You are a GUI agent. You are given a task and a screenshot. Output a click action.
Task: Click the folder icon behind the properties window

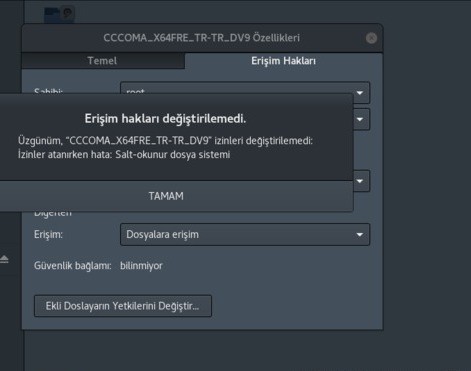tap(59, 14)
